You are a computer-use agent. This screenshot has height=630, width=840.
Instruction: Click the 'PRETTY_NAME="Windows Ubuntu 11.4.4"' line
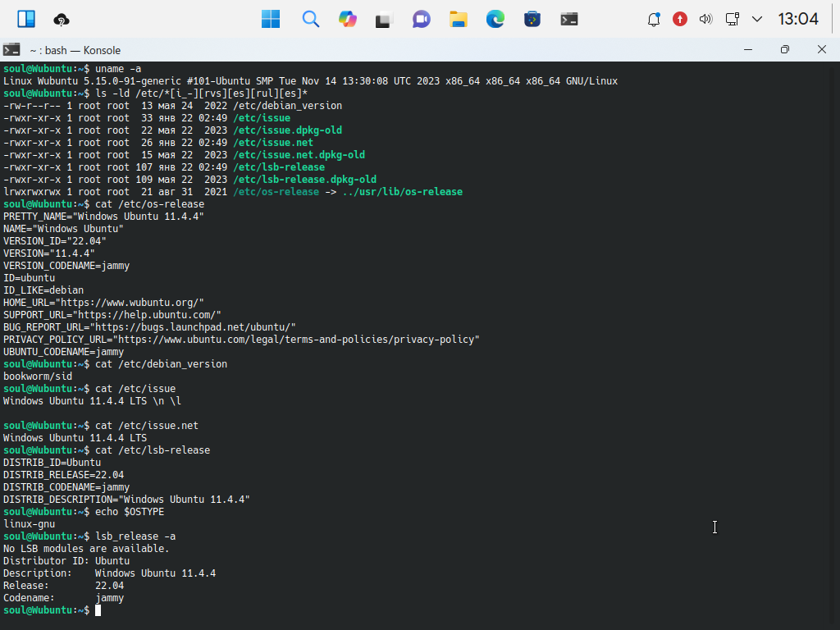click(104, 217)
